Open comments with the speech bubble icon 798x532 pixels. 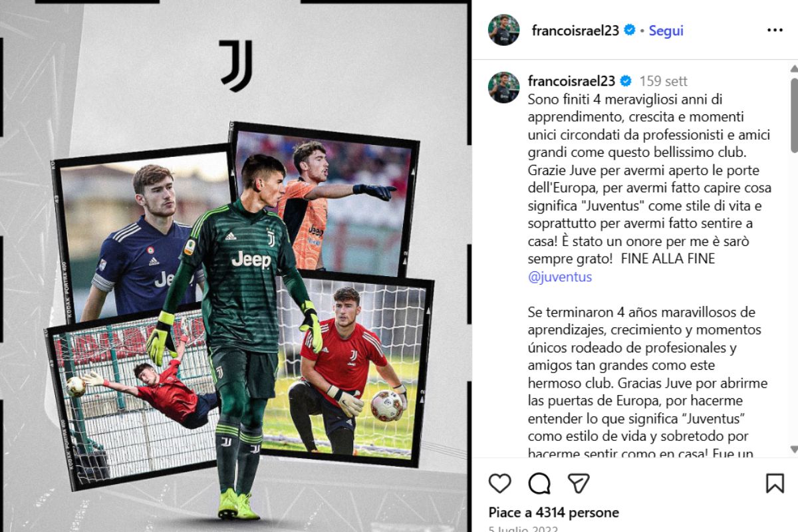coord(539,483)
